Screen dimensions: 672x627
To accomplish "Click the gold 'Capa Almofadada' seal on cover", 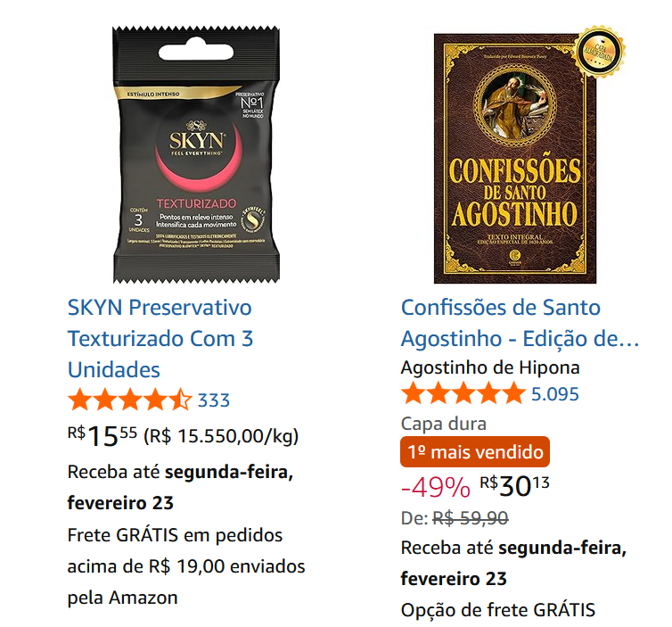I will pyautogui.click(x=600, y=53).
